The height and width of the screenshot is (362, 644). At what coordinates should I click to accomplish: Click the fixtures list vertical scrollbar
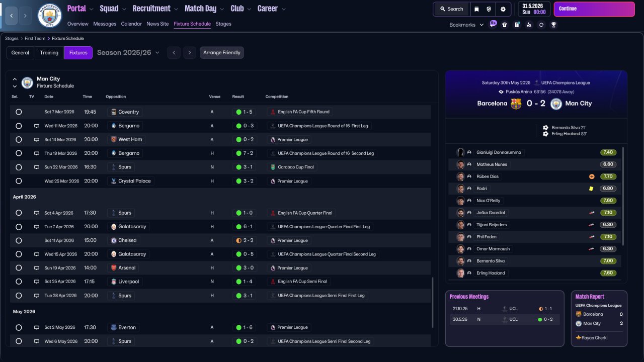click(432, 303)
